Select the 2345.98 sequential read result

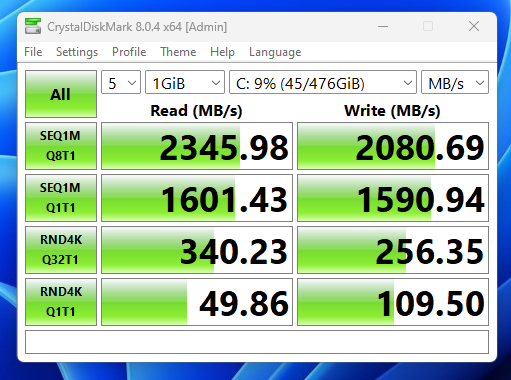tap(197, 146)
